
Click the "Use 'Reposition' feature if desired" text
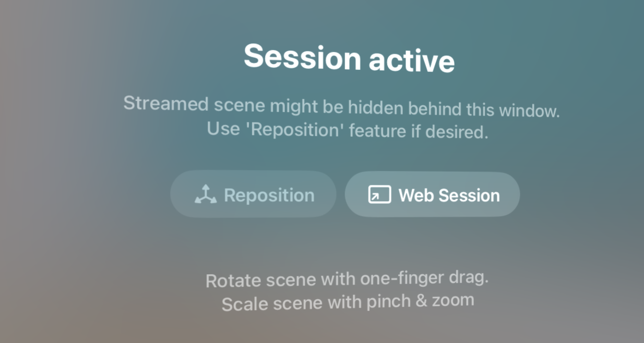point(348,130)
